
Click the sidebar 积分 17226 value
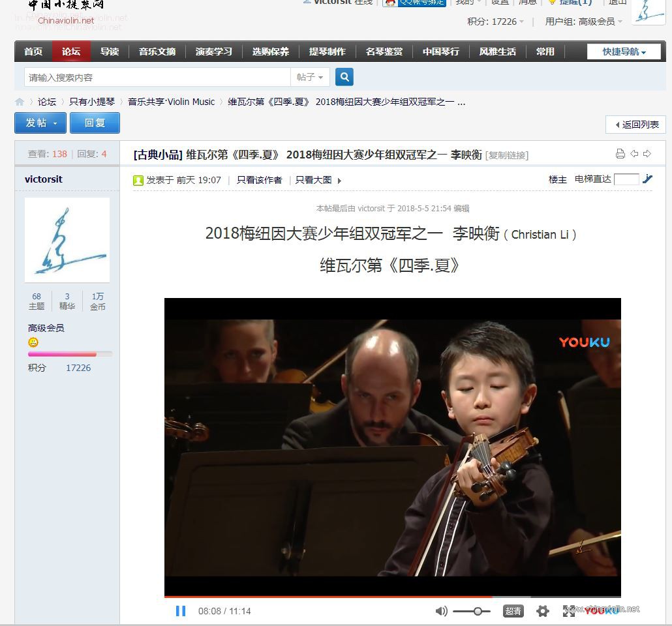(78, 368)
